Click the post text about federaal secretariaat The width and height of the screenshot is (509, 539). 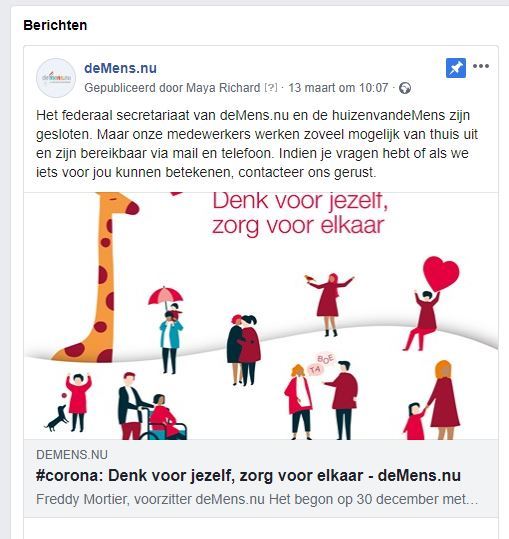click(x=257, y=144)
